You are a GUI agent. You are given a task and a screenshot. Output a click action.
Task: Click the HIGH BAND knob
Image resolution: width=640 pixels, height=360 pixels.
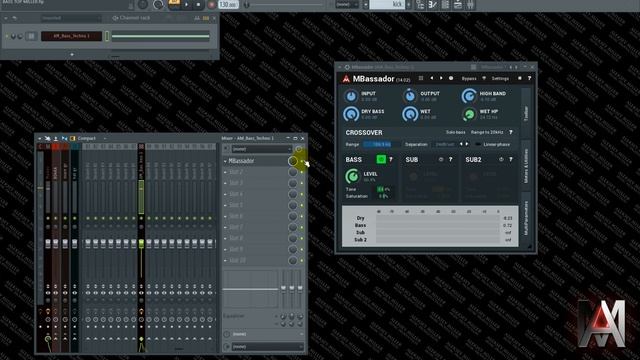469,96
